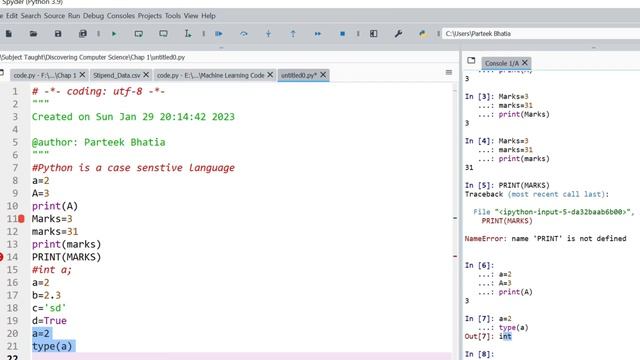
Task: Close the Stipend_Data.csv tab
Action: [146, 75]
